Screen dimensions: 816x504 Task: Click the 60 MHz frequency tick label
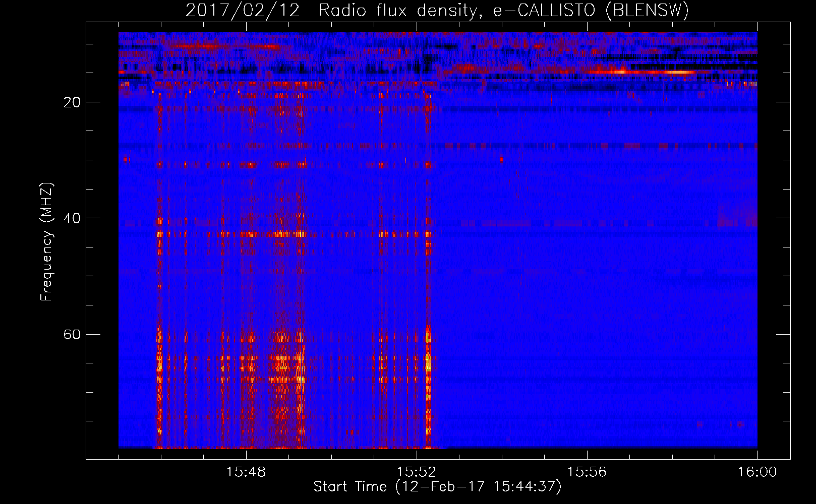pos(72,334)
